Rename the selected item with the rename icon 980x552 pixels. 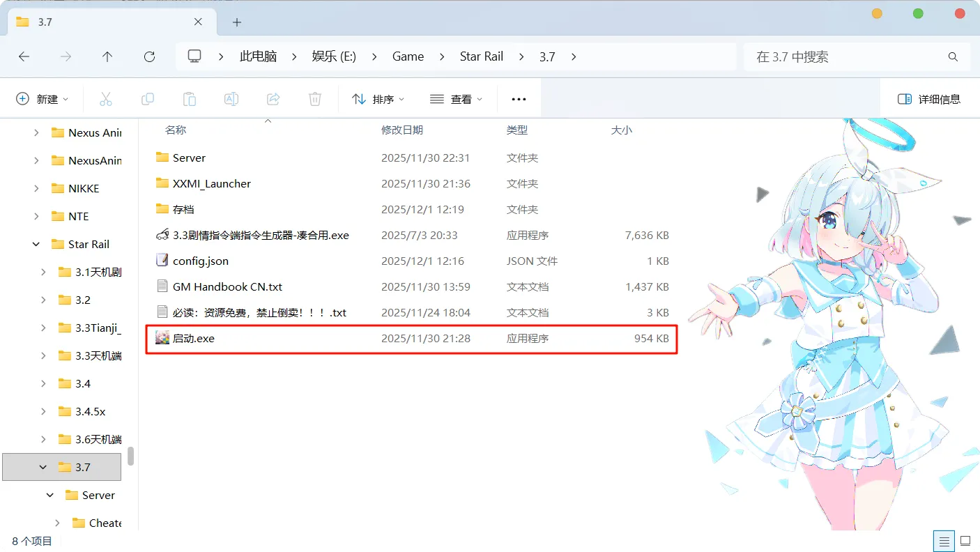click(x=231, y=98)
